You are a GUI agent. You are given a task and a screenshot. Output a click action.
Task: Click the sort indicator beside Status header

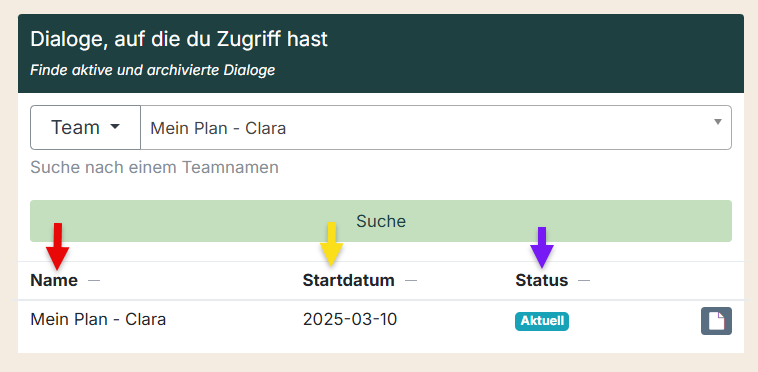pyautogui.click(x=584, y=280)
